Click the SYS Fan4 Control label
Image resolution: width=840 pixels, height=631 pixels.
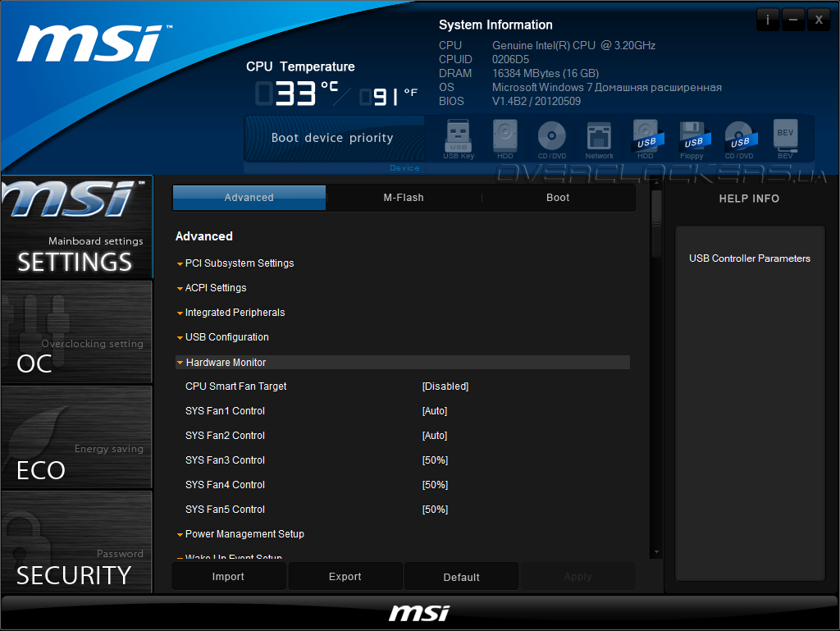[225, 485]
